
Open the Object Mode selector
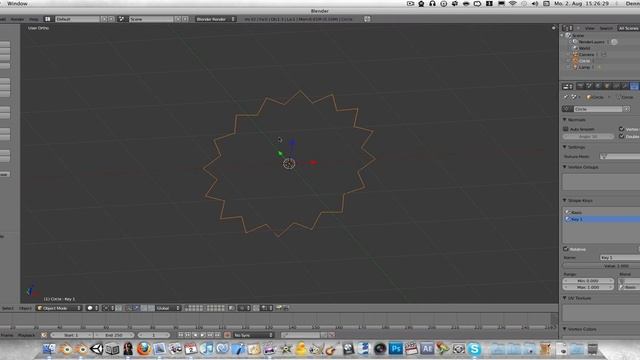pyautogui.click(x=59, y=308)
